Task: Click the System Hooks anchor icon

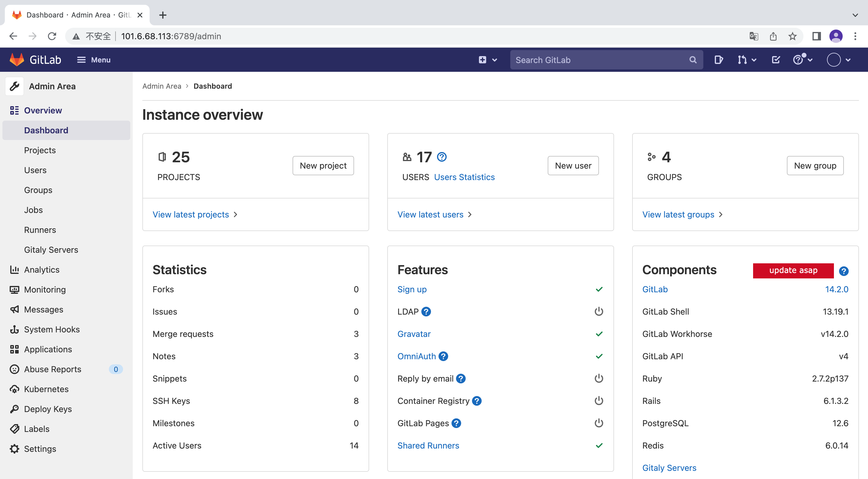Action: pyautogui.click(x=14, y=329)
